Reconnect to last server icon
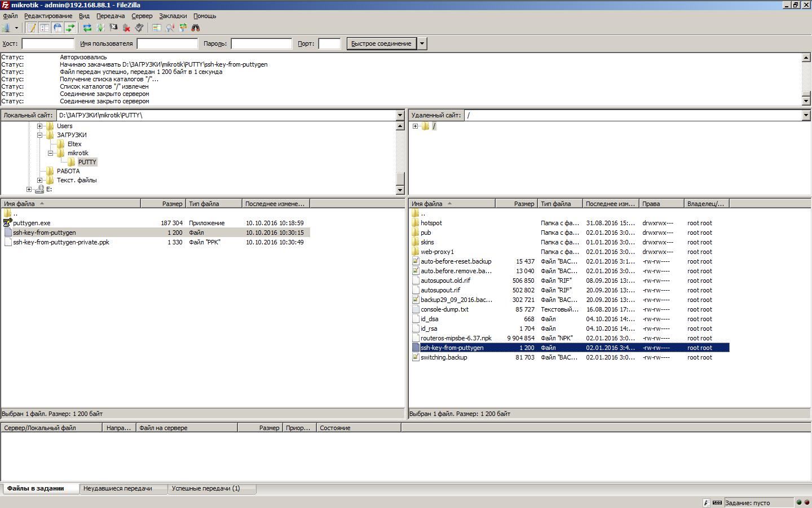This screenshot has width=812, height=508. pyautogui.click(x=139, y=28)
